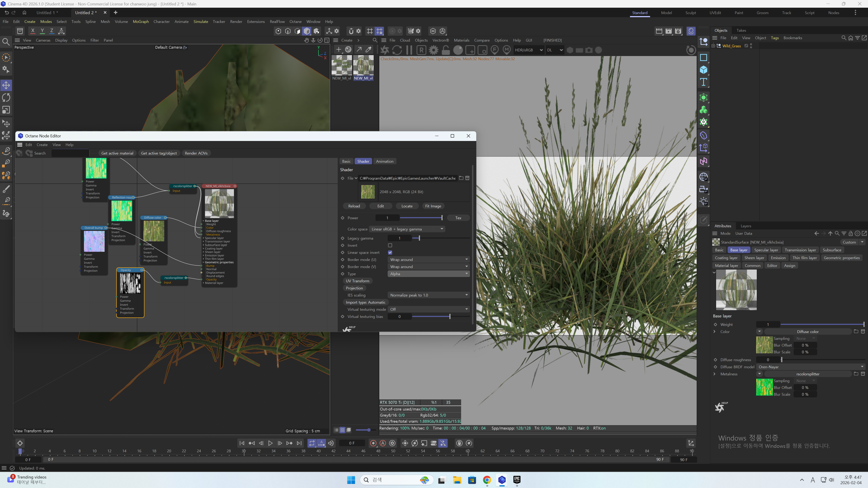Enable the Invert checkbox in shader settings
This screenshot has width=868, height=488.
click(x=390, y=245)
